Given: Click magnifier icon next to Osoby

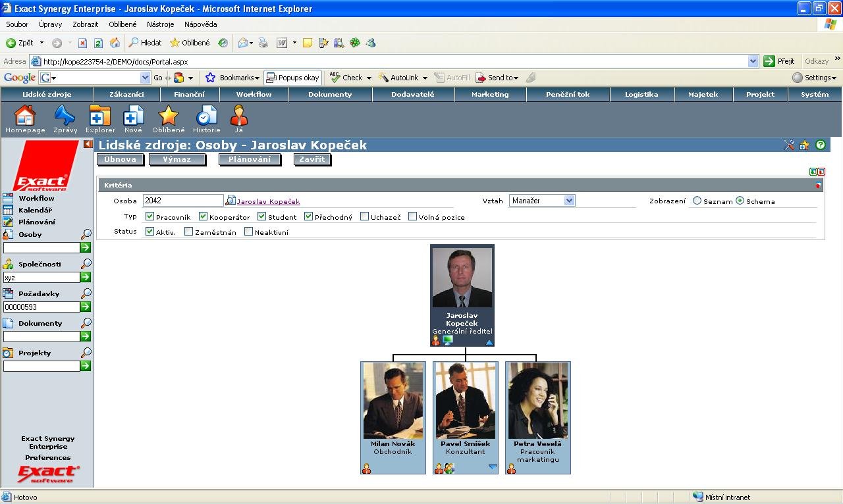Looking at the screenshot, I should 86,234.
